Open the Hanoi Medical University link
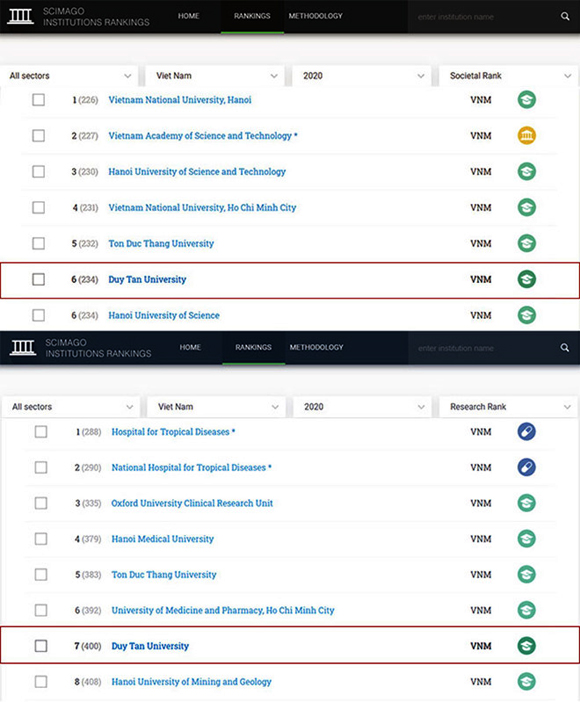The height and width of the screenshot is (702, 580). [162, 539]
